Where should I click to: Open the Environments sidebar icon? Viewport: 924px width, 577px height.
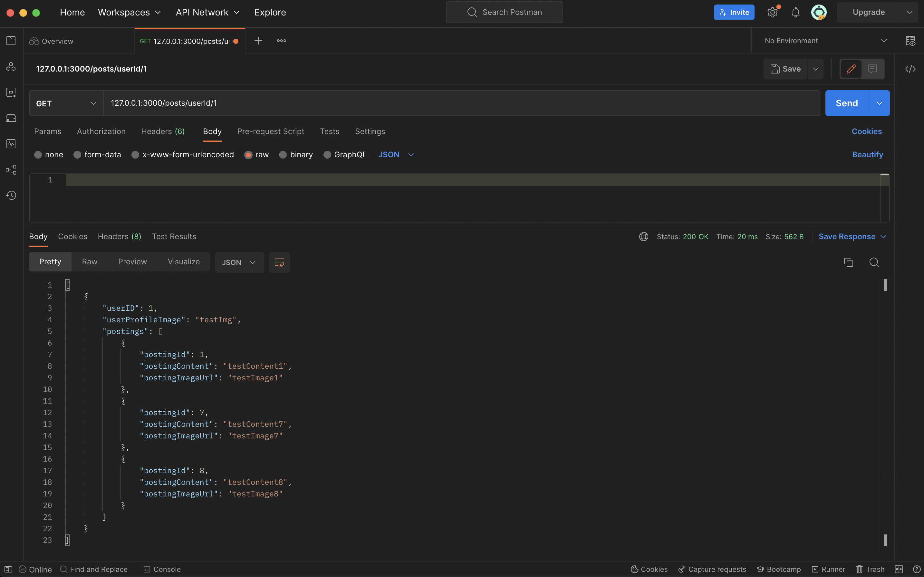click(11, 92)
